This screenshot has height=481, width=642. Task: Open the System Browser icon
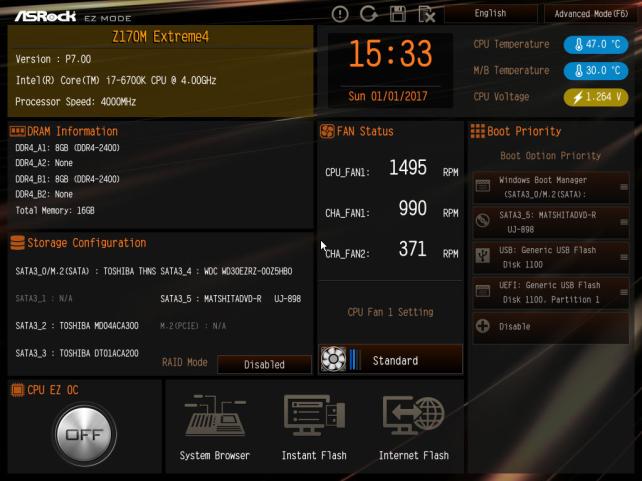click(215, 415)
